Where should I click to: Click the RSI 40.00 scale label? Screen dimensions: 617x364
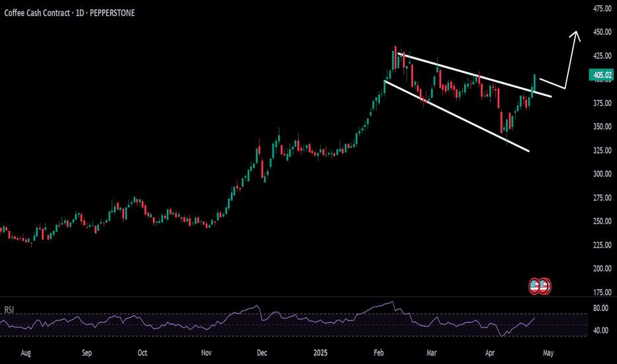point(600,330)
